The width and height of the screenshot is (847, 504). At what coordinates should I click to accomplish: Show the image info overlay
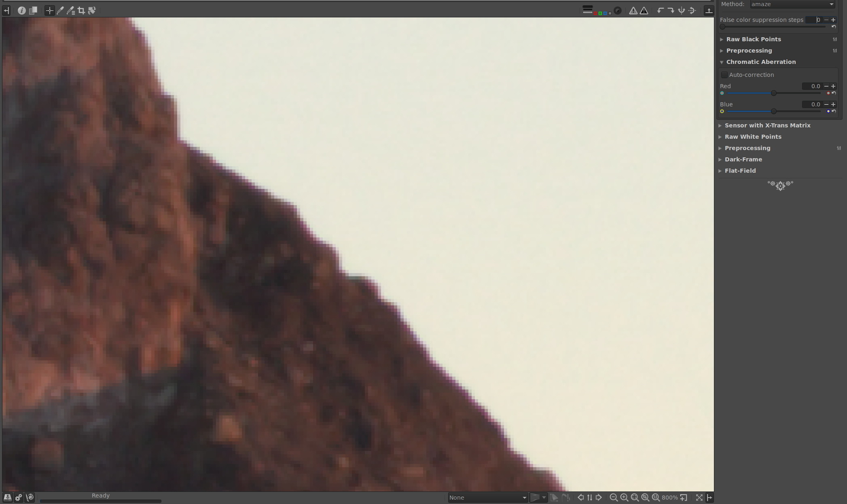pyautogui.click(x=22, y=11)
